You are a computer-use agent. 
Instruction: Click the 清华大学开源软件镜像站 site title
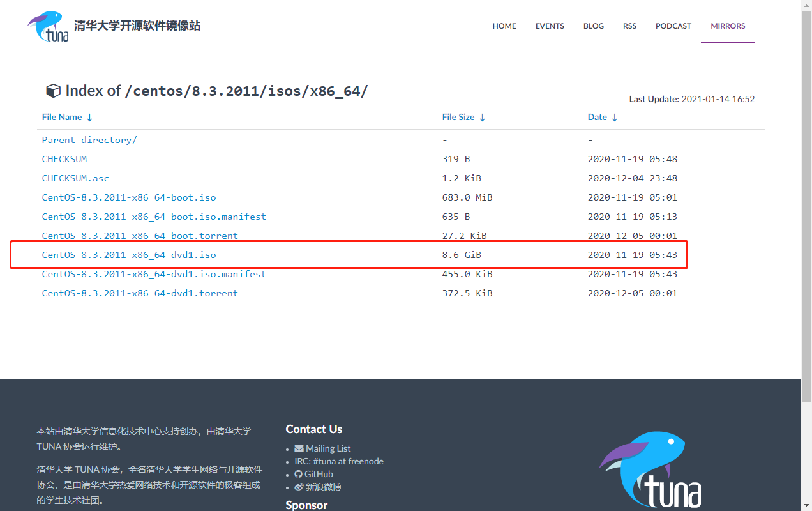(x=137, y=26)
